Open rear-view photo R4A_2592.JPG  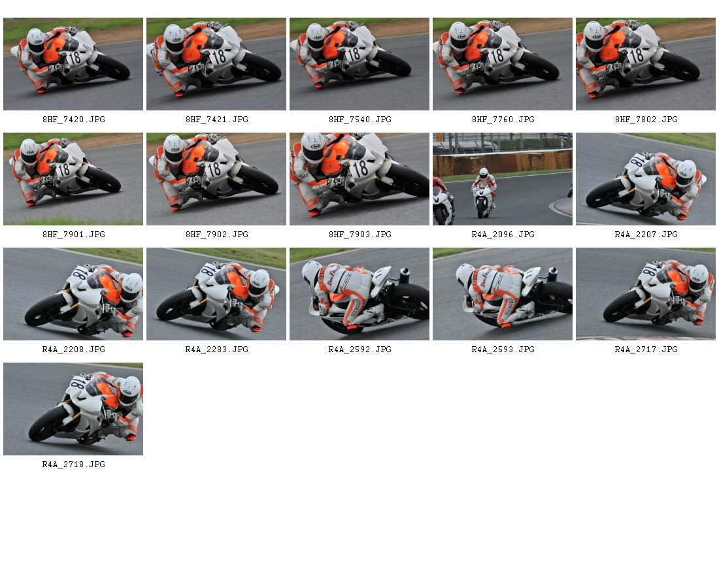pyautogui.click(x=359, y=294)
